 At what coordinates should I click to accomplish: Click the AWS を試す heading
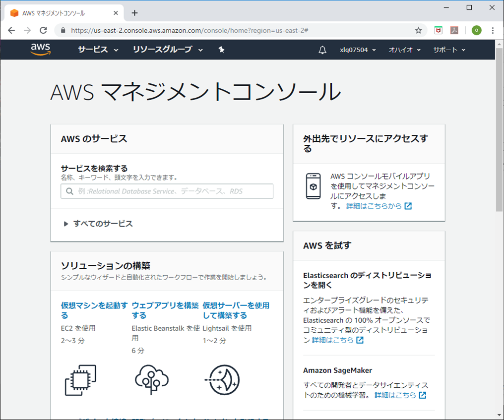(x=327, y=245)
